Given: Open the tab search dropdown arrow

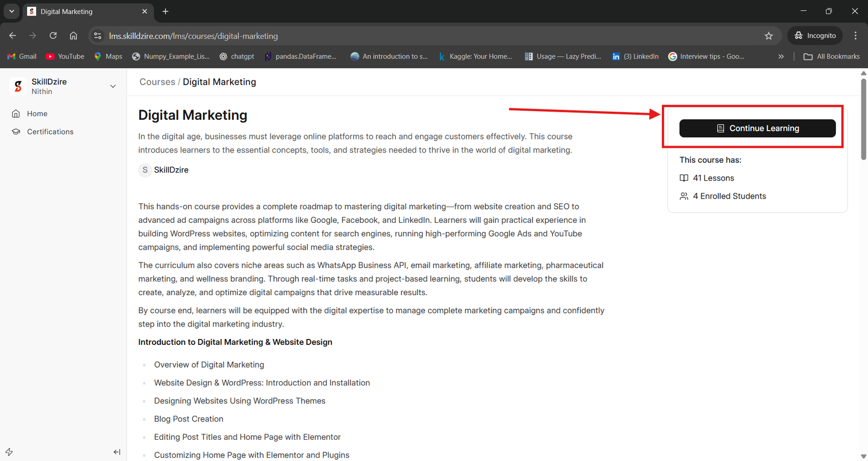Looking at the screenshot, I should 11,11.
